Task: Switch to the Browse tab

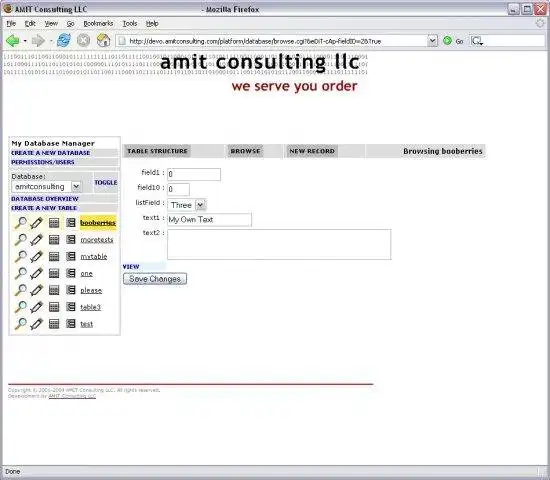Action: [x=245, y=151]
